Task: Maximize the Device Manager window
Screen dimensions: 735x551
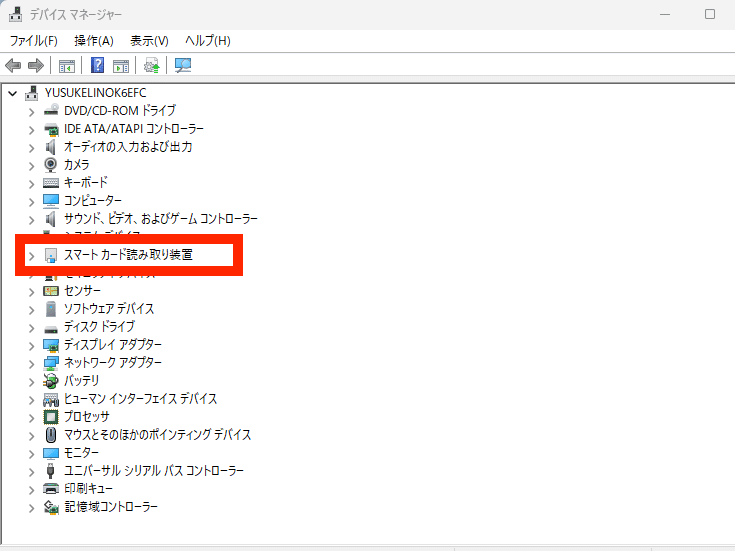Action: click(710, 15)
